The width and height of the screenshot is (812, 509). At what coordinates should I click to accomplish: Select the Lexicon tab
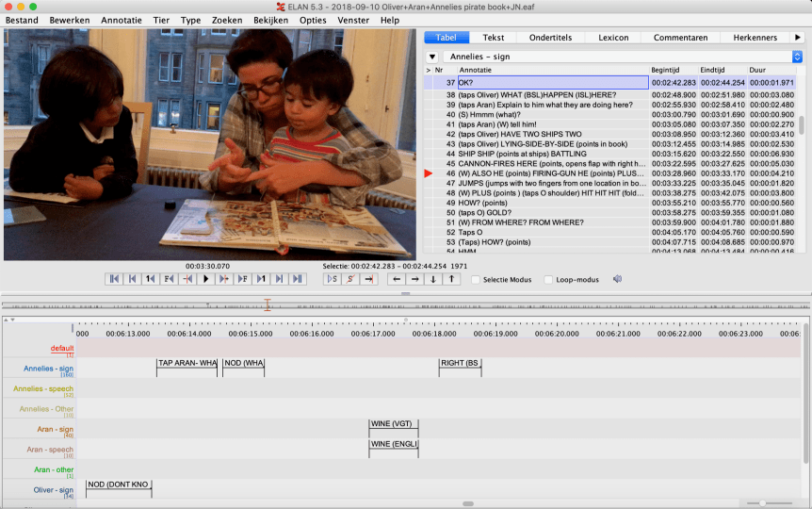pyautogui.click(x=613, y=38)
